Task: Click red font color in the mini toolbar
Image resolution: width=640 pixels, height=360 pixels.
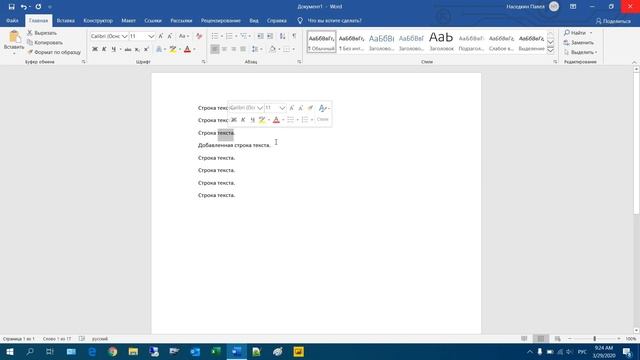Action: coord(276,120)
